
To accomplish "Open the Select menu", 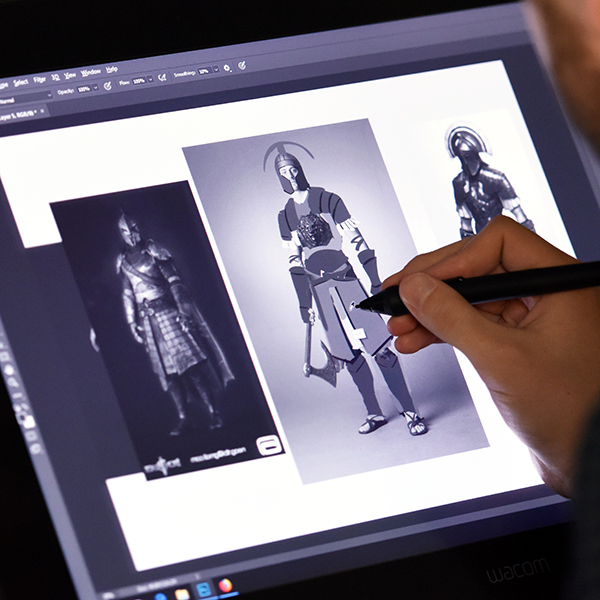I will [21, 83].
